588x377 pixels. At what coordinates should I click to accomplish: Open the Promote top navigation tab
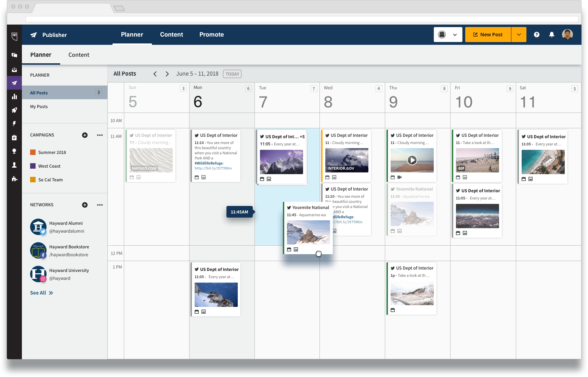click(x=212, y=35)
